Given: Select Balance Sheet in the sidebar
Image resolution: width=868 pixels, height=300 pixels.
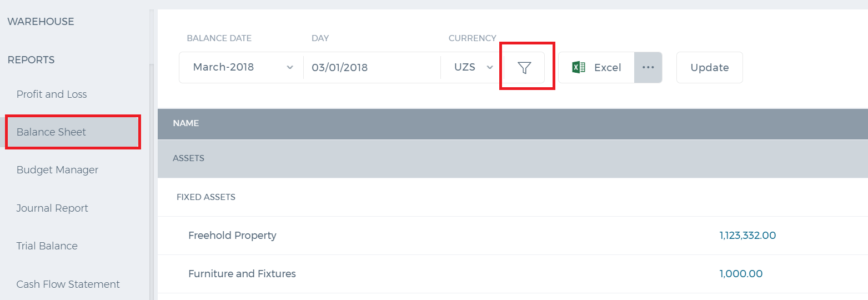Looking at the screenshot, I should (72, 132).
